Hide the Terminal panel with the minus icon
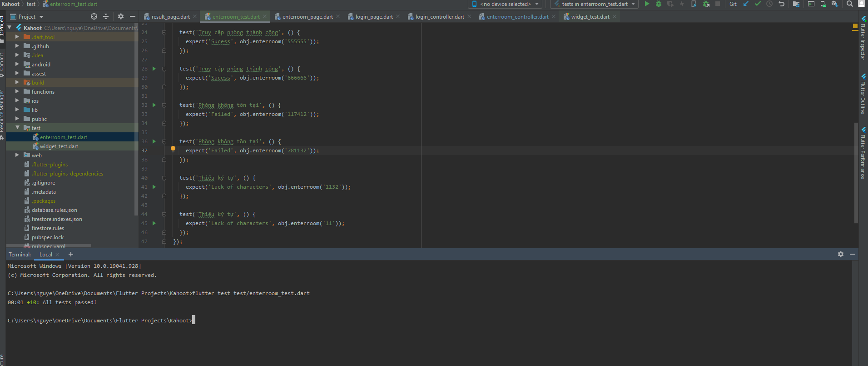This screenshot has width=868, height=366. pyautogui.click(x=853, y=254)
